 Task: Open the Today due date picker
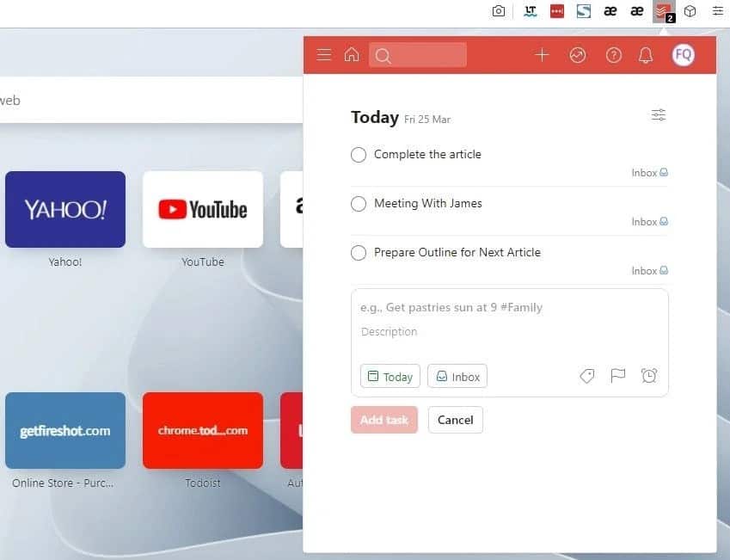[x=390, y=377]
